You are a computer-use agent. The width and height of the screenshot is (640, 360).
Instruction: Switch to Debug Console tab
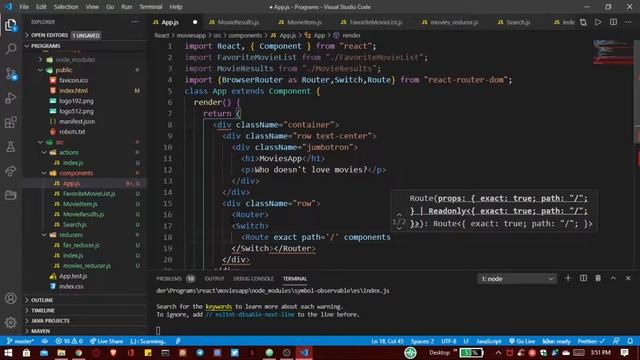click(x=253, y=279)
